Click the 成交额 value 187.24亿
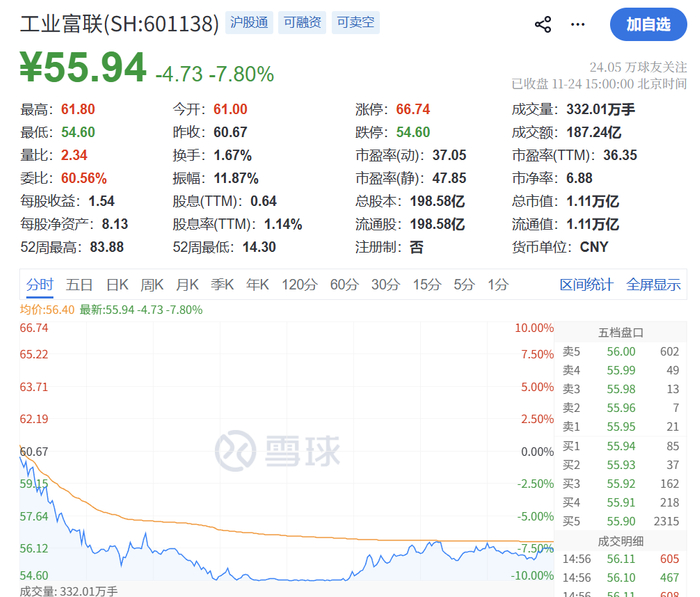Screen dimensions: 700x597 (x=594, y=132)
